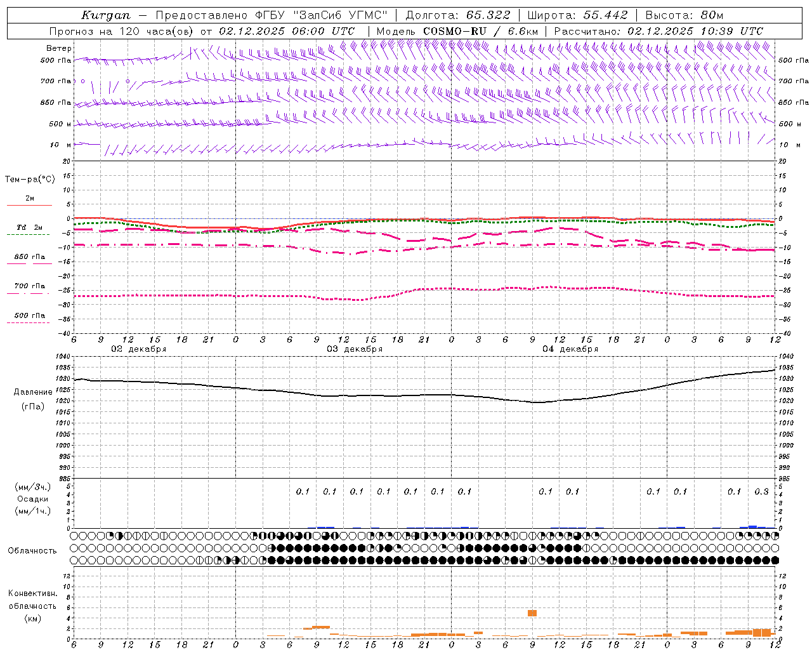
Task: Select "850 гПа" in the temperature legend
Action: pyautogui.click(x=29, y=257)
